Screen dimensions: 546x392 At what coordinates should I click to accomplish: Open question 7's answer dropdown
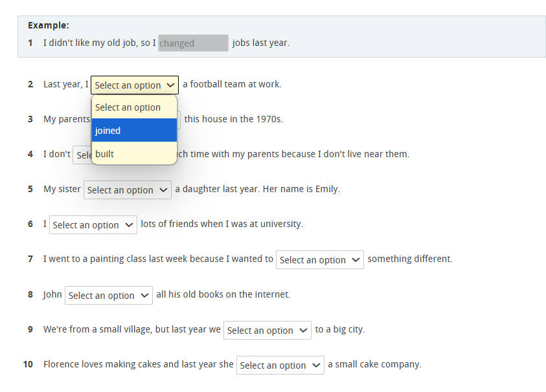click(x=319, y=259)
